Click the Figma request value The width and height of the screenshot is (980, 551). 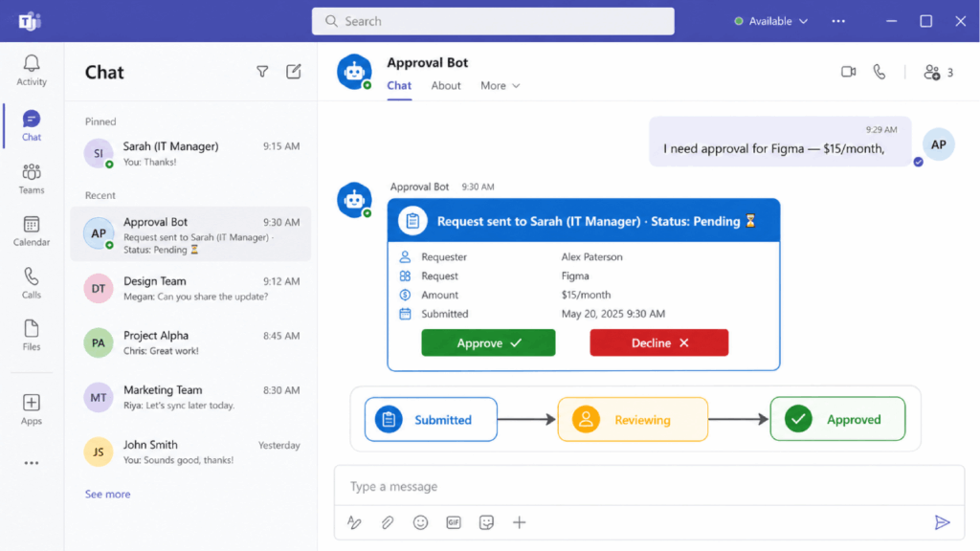coord(575,276)
